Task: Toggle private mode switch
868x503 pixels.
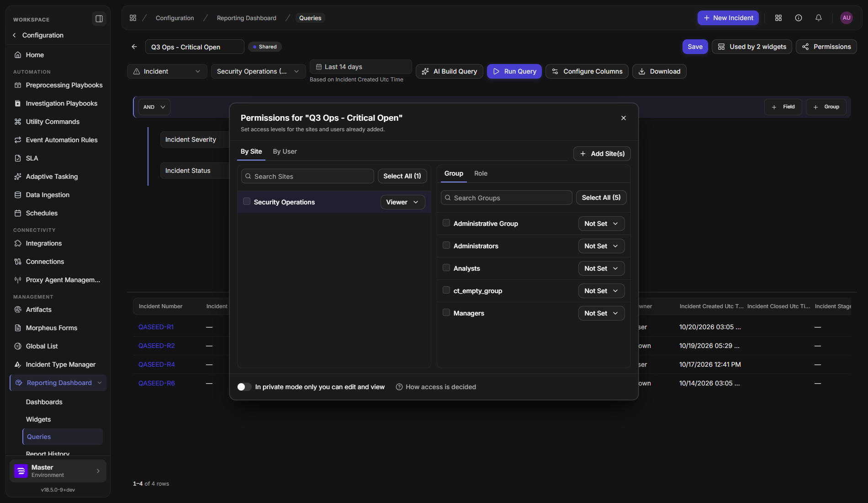Action: (244, 387)
